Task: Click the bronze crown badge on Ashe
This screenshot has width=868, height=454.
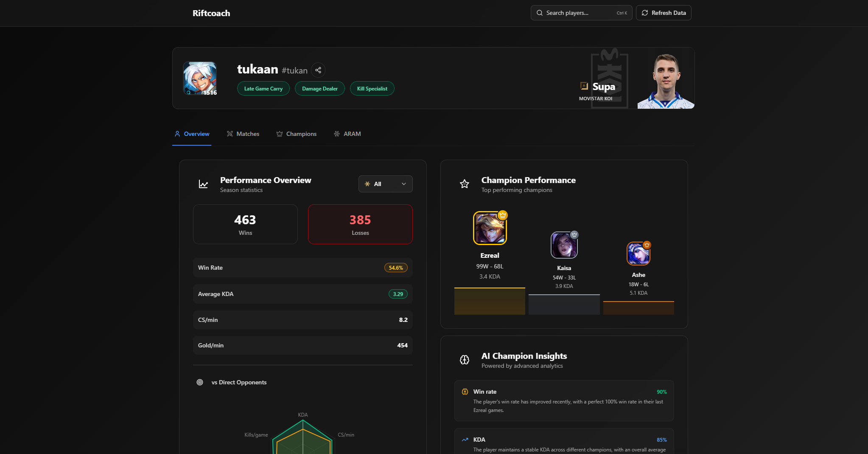Action: coord(647,245)
